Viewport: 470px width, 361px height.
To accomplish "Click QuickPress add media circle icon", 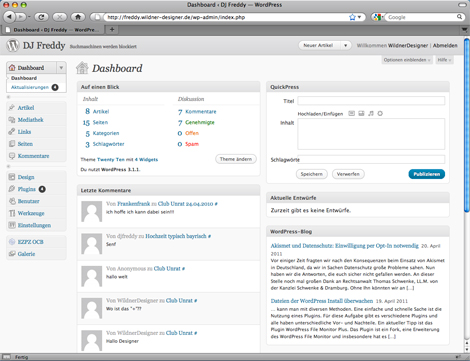I will tap(380, 114).
